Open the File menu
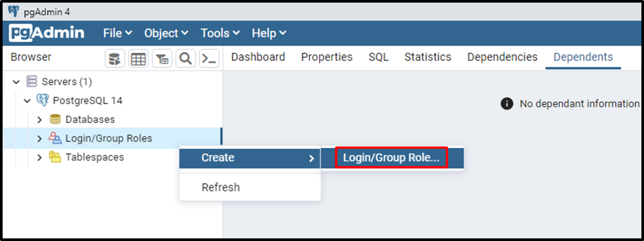The image size is (644, 241). click(x=117, y=33)
